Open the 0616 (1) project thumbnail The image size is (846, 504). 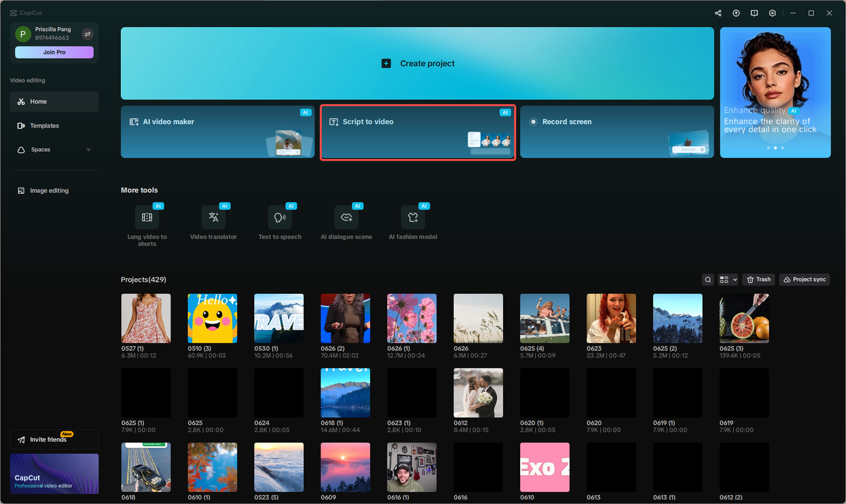pyautogui.click(x=411, y=467)
